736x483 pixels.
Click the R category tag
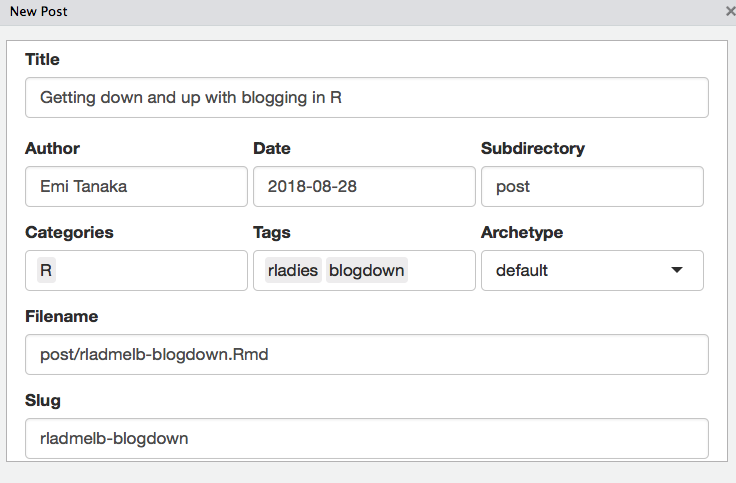46,270
